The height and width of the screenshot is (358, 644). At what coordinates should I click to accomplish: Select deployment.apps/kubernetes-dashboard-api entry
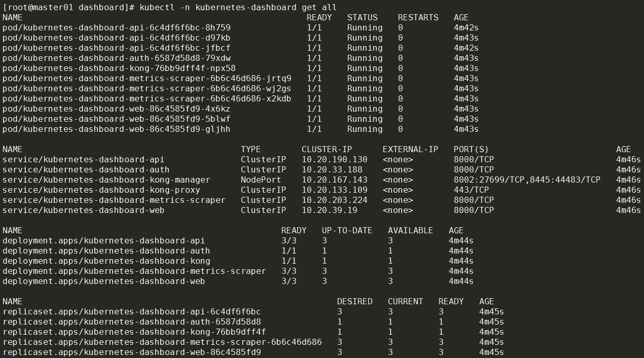(103, 240)
